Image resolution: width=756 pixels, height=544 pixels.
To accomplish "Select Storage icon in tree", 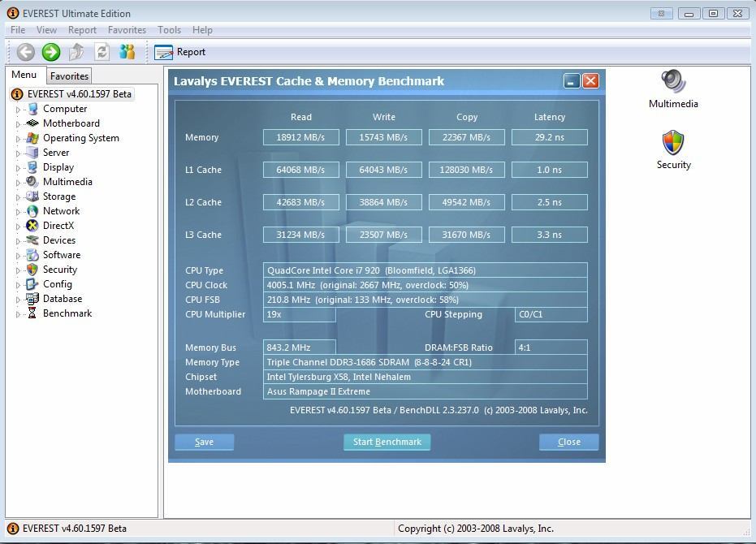I will (x=32, y=196).
